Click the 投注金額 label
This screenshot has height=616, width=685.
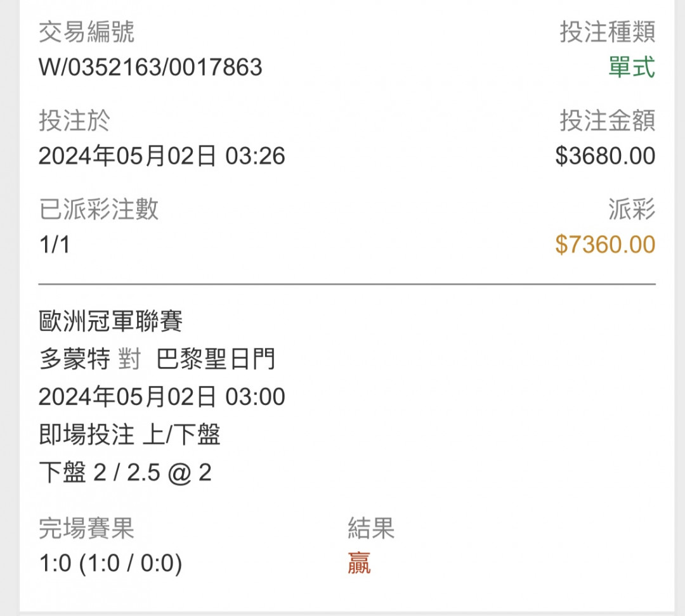(607, 120)
